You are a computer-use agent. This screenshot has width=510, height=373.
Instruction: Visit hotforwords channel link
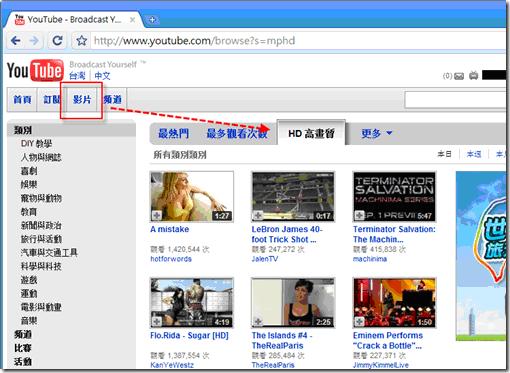(x=171, y=259)
